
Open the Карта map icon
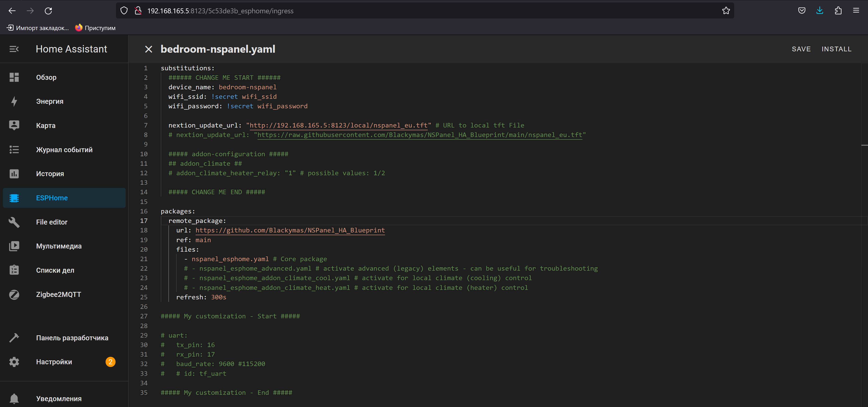point(14,125)
